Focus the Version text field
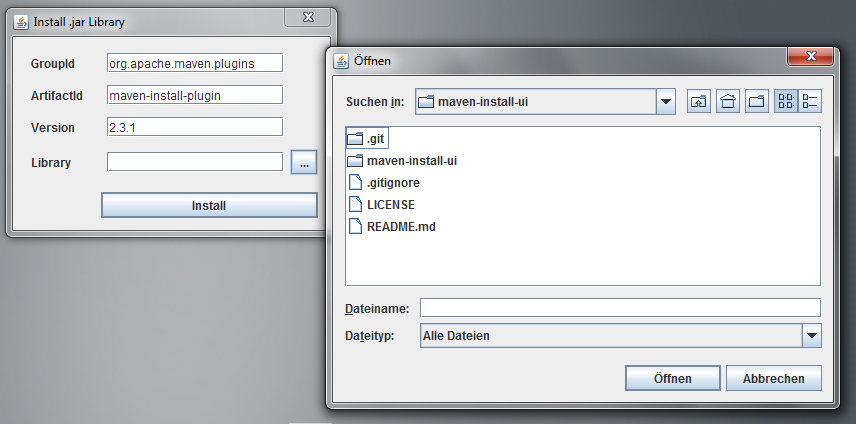 tap(195, 127)
